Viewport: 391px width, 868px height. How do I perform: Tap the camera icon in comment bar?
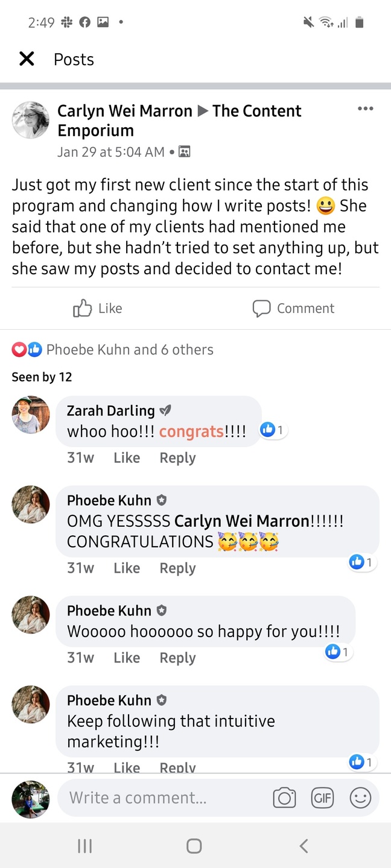pyautogui.click(x=284, y=798)
